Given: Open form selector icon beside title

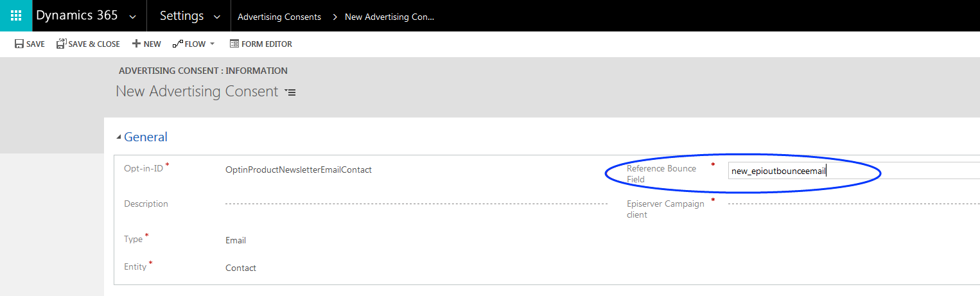Looking at the screenshot, I should coord(290,92).
